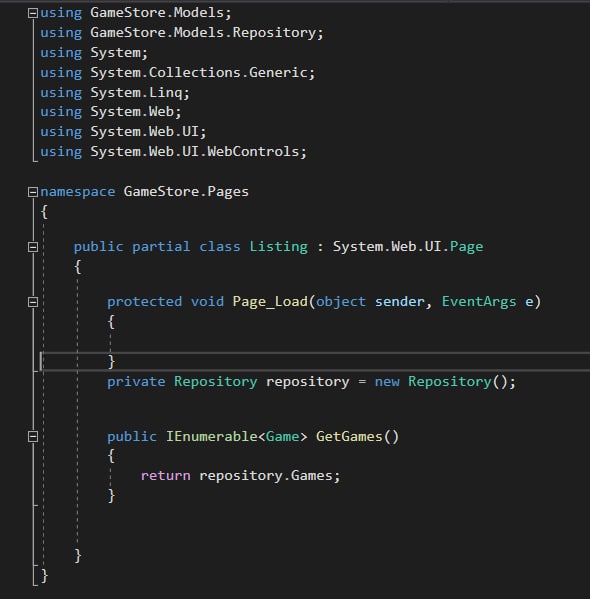590x599 pixels.
Task: Click the 'class' keyword
Action: click(220, 247)
